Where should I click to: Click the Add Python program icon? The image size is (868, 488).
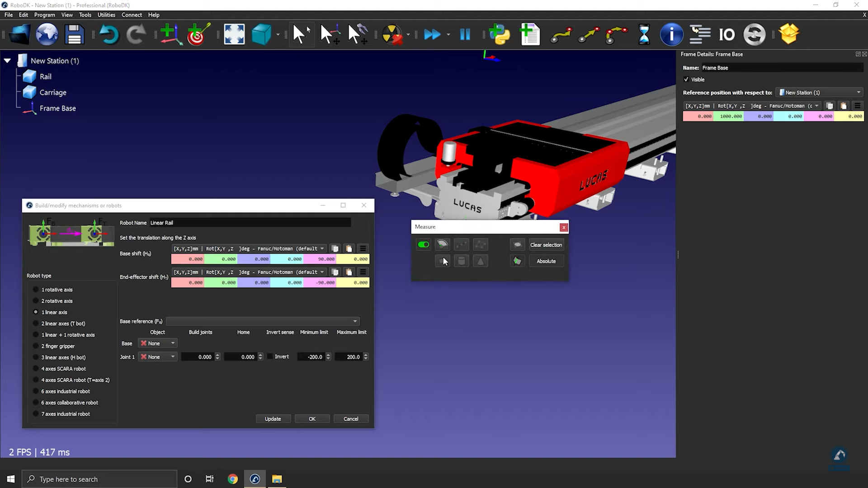pyautogui.click(x=500, y=34)
